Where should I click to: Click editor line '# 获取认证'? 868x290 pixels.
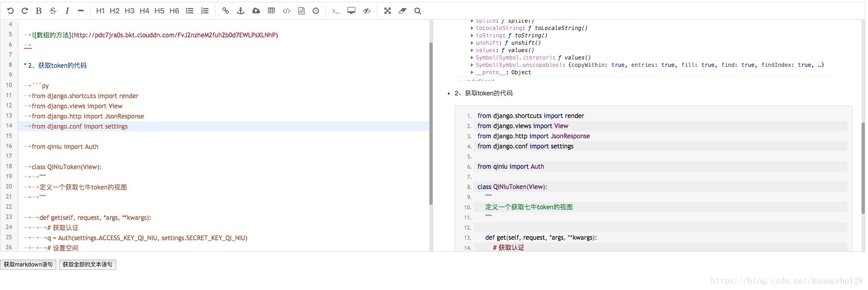(63, 228)
